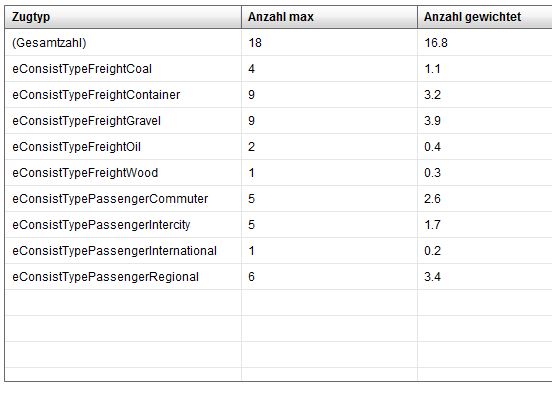
Task: Select the eConsistTypeFreightOil row
Action: pos(278,147)
